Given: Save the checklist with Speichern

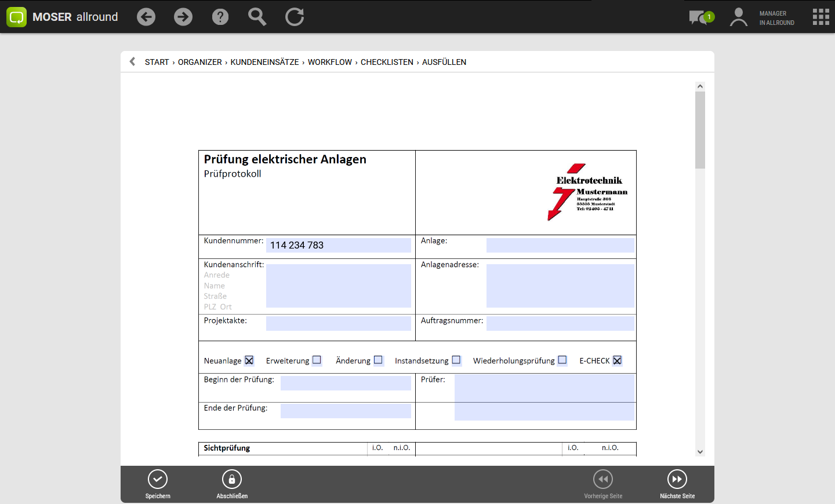Looking at the screenshot, I should click(x=158, y=484).
